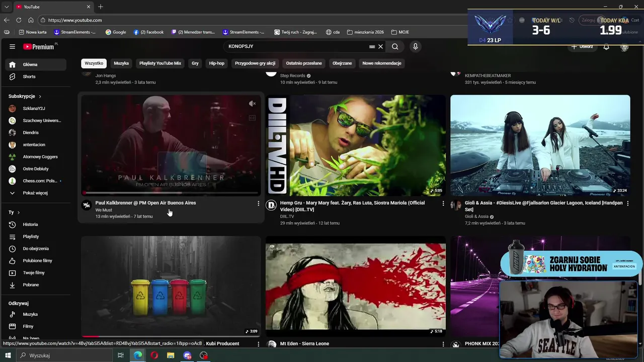Open the Historia page
644x362 pixels.
[36, 224]
